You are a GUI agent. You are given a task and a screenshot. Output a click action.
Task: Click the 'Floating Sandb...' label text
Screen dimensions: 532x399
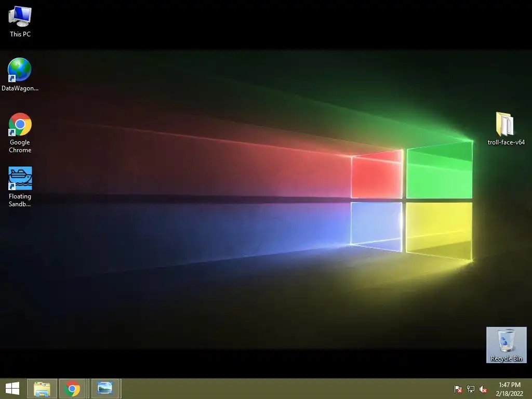tap(20, 200)
